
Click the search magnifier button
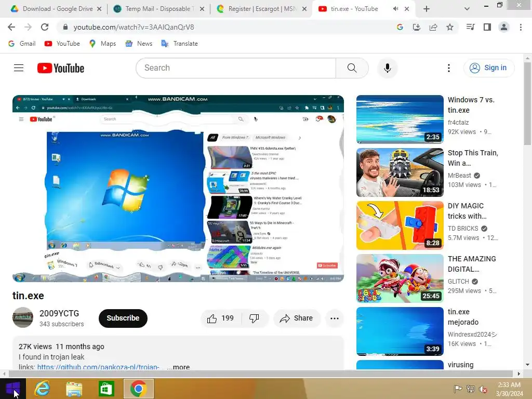tap(352, 68)
